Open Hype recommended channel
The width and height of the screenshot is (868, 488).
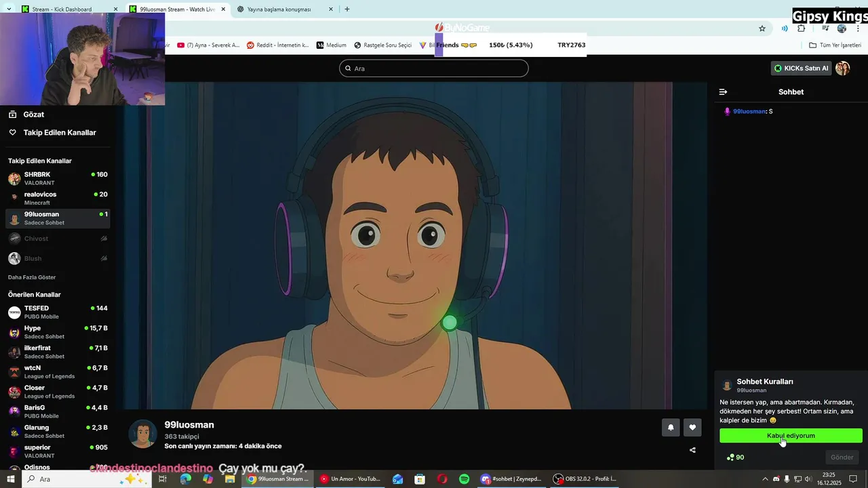tap(58, 332)
